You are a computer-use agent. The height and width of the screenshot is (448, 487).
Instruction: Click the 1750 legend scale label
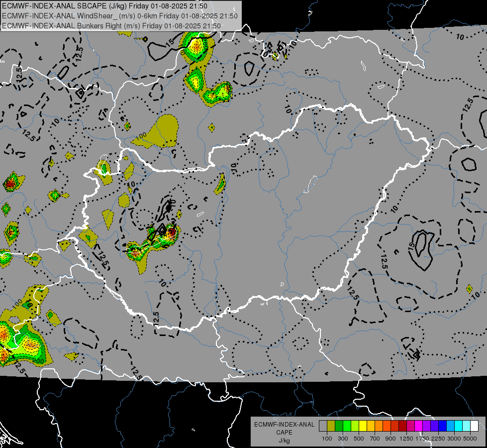pos(423,439)
